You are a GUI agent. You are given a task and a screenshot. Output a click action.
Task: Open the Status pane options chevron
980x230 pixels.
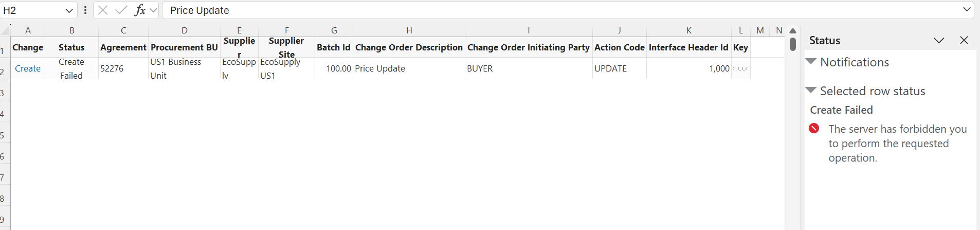click(x=939, y=40)
